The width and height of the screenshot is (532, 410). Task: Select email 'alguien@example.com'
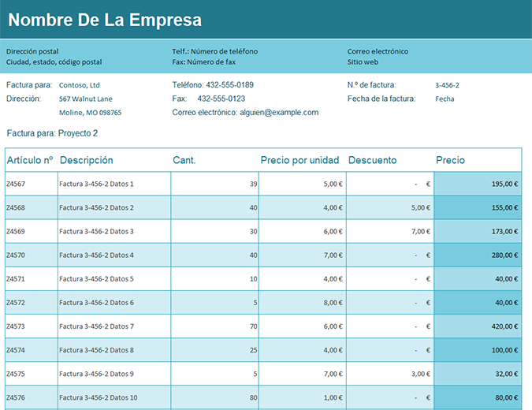point(279,112)
